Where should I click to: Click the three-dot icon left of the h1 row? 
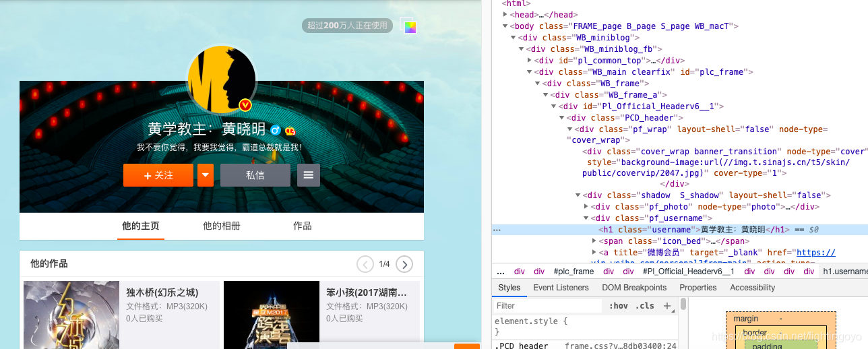(x=497, y=230)
